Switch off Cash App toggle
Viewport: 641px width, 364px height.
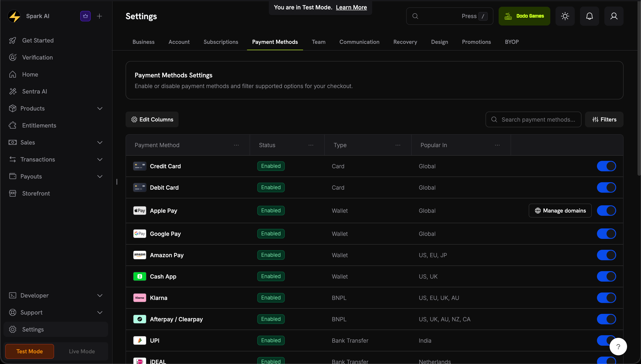point(606,277)
